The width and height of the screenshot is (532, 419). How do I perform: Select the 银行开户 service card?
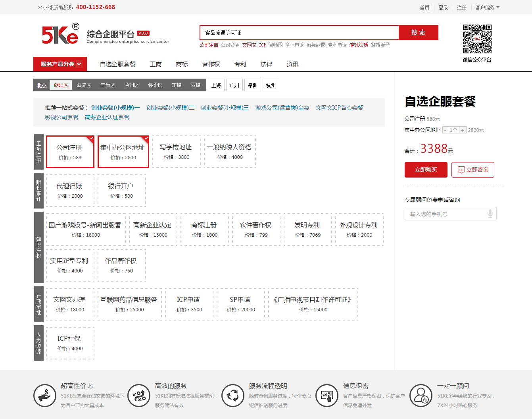pyautogui.click(x=122, y=191)
